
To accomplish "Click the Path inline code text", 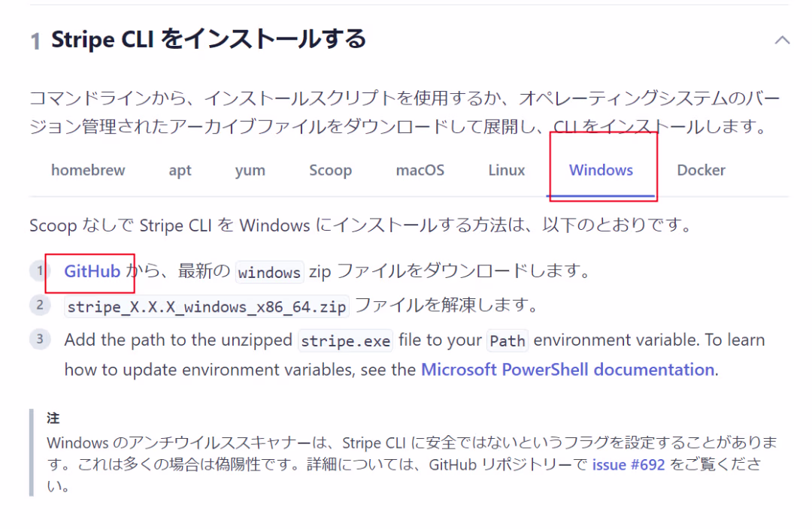I will pos(507,340).
